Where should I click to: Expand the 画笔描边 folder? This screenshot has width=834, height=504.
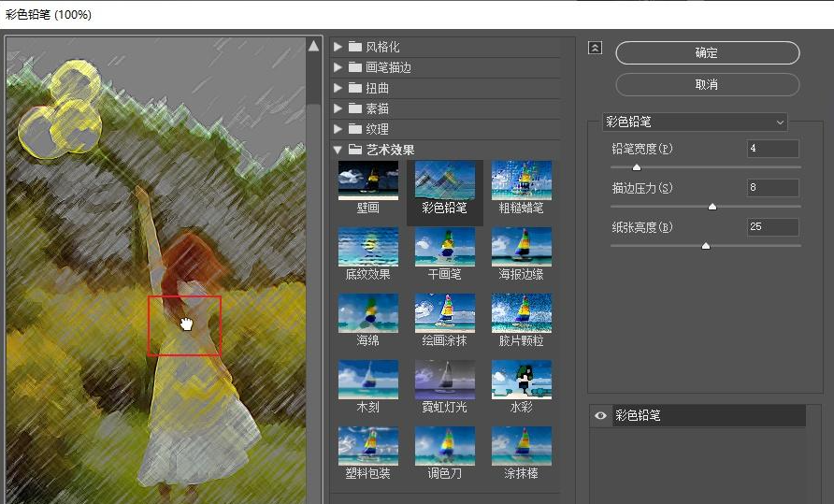338,67
